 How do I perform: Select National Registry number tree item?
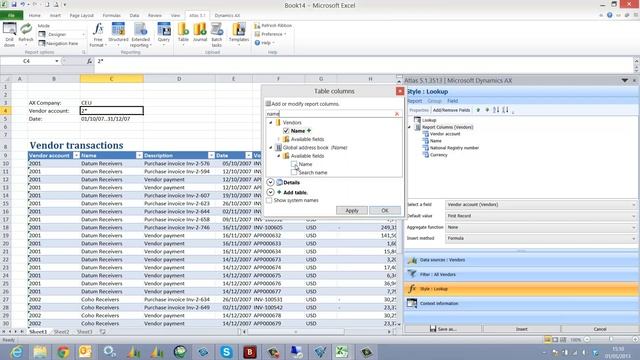coord(454,148)
